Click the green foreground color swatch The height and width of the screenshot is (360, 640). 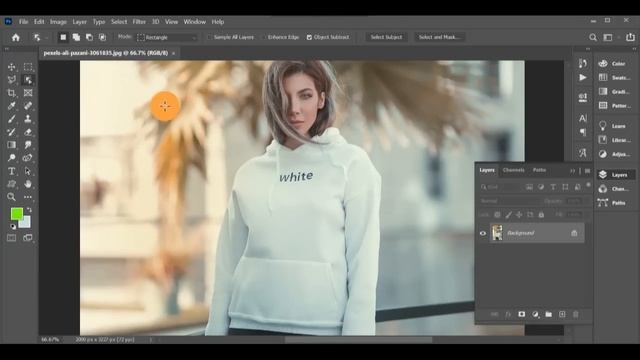point(16,213)
